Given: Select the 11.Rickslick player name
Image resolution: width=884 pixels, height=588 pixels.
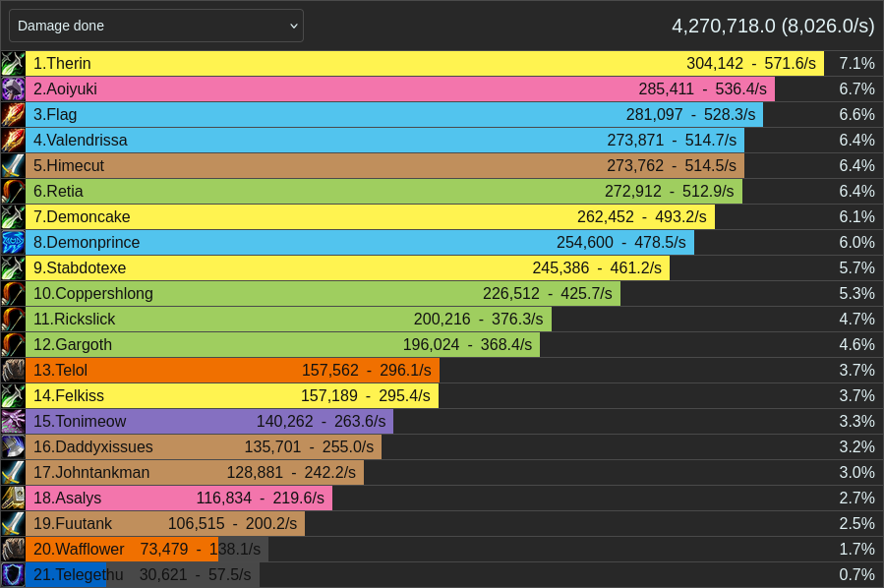Looking at the screenshot, I should click(74, 320).
